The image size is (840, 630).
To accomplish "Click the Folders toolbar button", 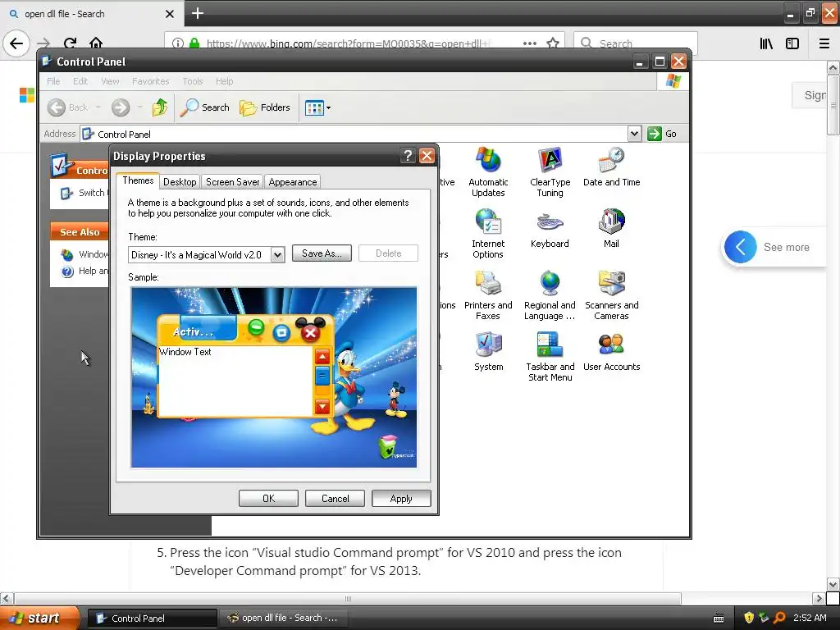I will click(x=265, y=107).
